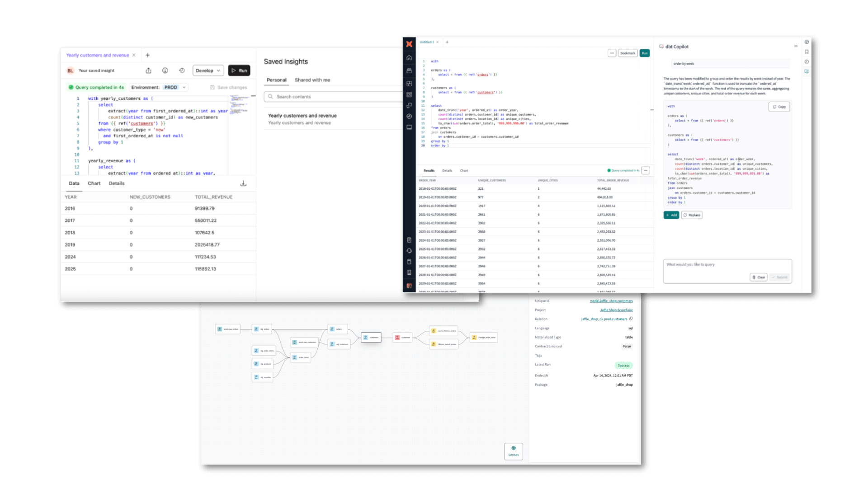
Task: Download results with the download icon
Action: 243,183
